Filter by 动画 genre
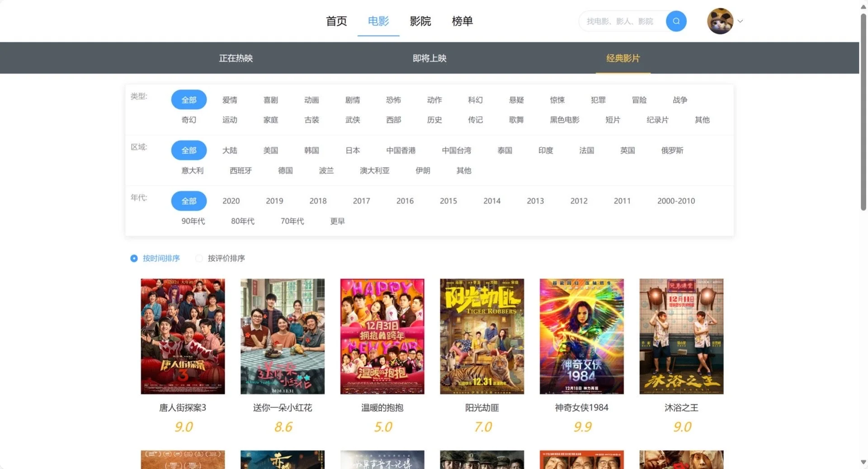This screenshot has width=868, height=469. [311, 100]
